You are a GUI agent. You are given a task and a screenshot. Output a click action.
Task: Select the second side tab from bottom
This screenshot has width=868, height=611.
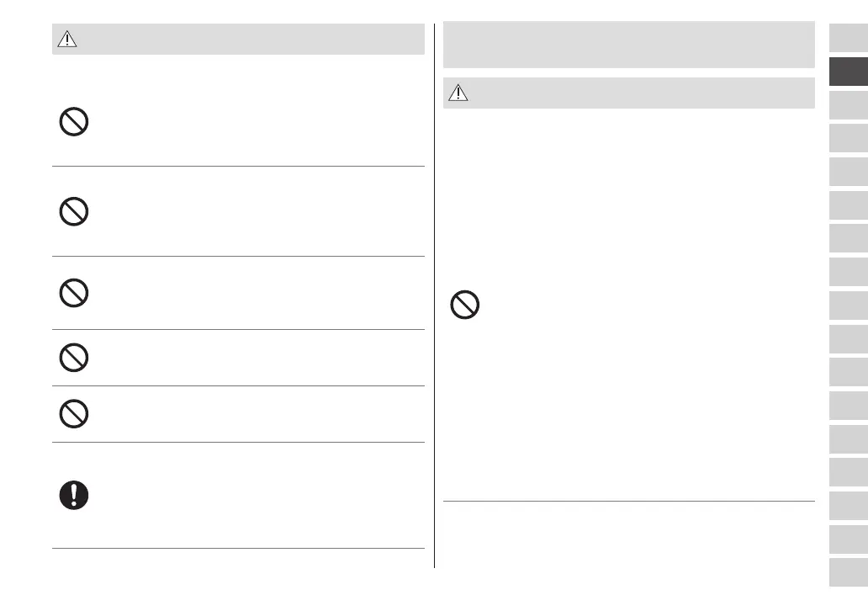tap(848, 539)
